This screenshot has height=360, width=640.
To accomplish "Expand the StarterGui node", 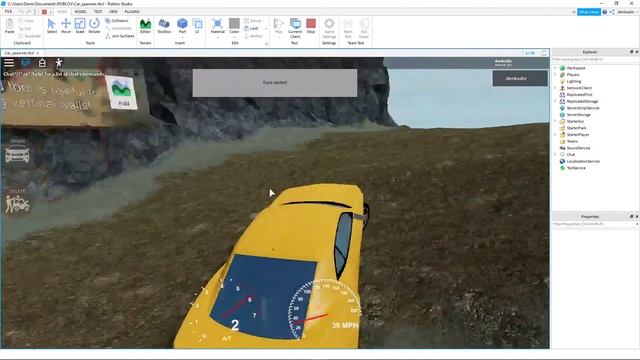I will click(x=556, y=121).
